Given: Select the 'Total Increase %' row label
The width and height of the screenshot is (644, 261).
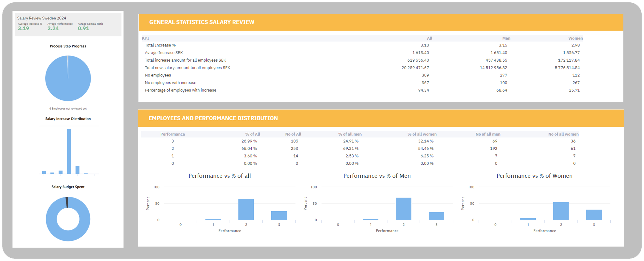Looking at the screenshot, I should [160, 45].
